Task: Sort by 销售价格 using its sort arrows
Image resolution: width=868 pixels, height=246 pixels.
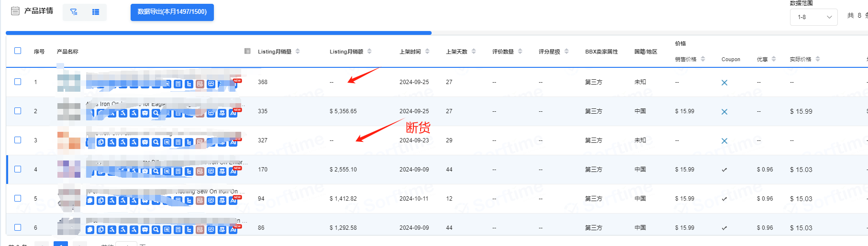Action: pyautogui.click(x=703, y=59)
